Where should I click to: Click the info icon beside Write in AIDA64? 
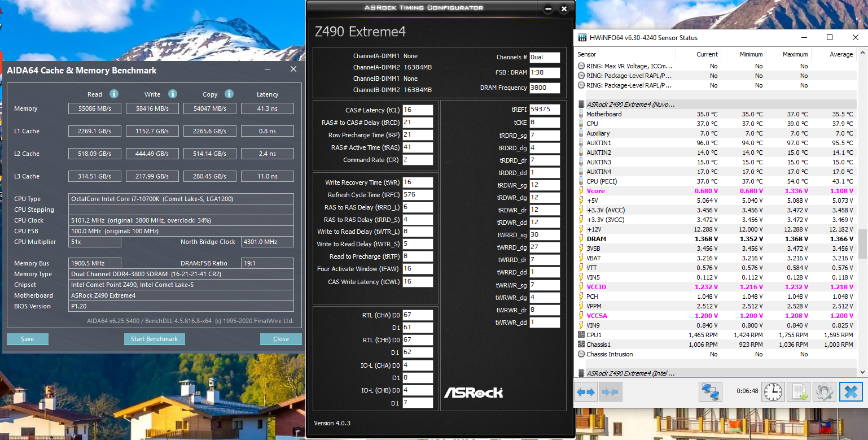click(x=173, y=94)
